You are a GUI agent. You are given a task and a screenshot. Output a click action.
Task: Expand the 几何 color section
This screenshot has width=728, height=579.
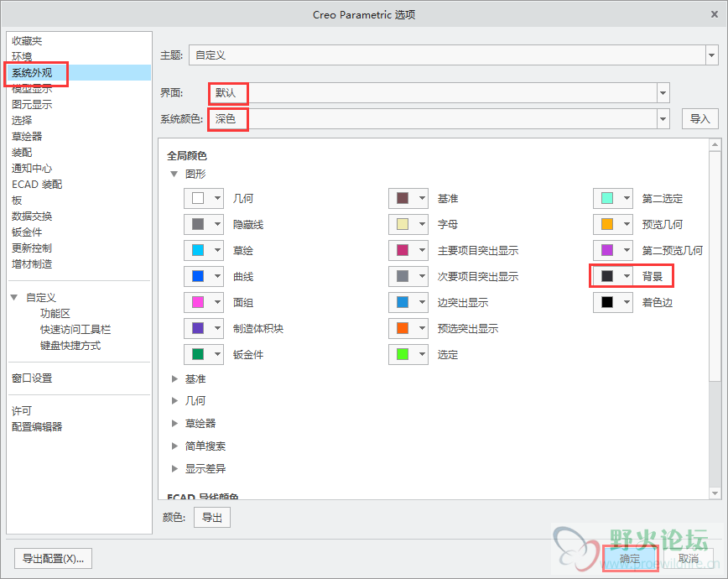coord(174,400)
